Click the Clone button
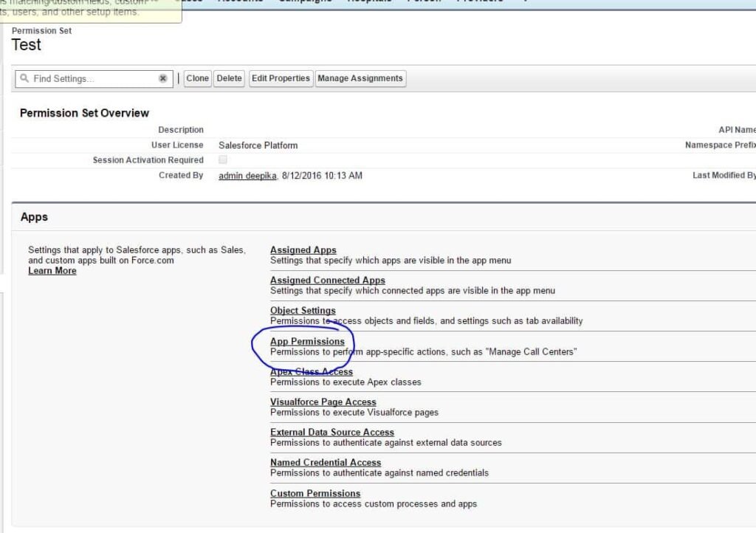 point(196,78)
